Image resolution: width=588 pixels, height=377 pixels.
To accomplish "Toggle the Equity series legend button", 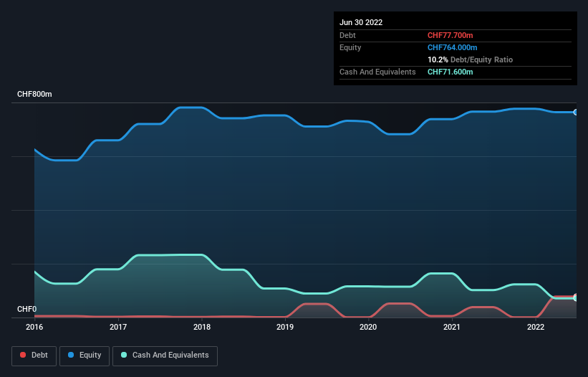I will point(85,355).
